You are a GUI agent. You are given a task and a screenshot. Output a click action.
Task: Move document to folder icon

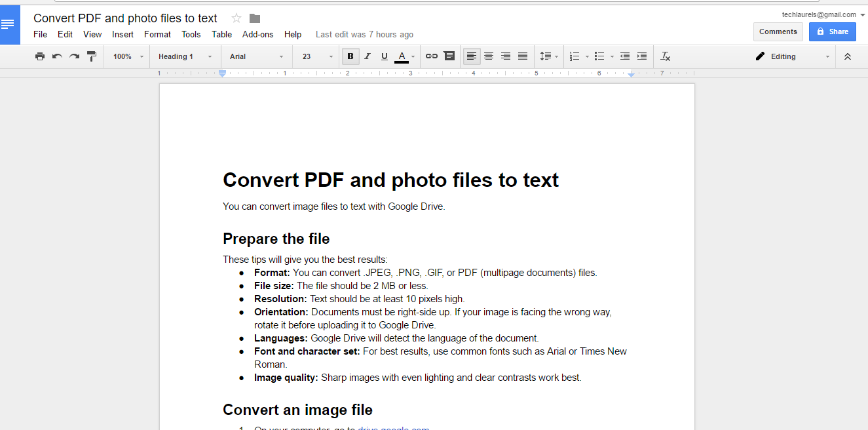(x=255, y=18)
